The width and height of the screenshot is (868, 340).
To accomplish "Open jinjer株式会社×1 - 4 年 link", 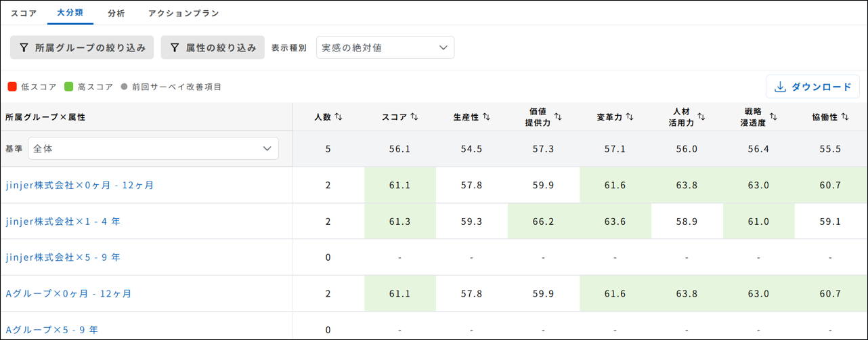I will pyautogui.click(x=63, y=221).
